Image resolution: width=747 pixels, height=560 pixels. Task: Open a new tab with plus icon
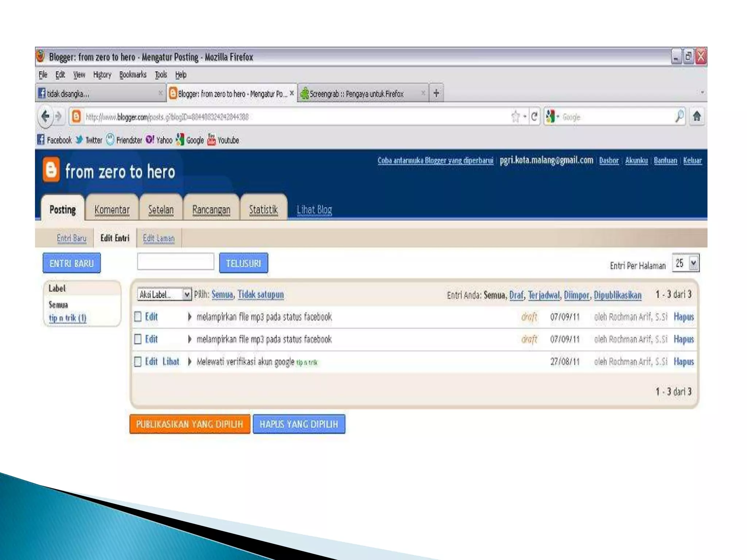tap(436, 93)
